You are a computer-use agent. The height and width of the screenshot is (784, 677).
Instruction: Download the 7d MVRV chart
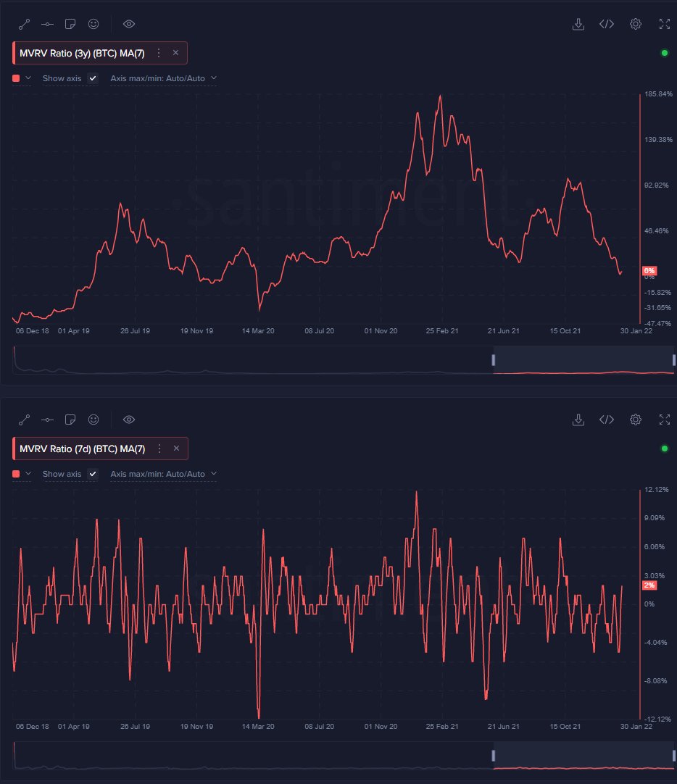(578, 420)
